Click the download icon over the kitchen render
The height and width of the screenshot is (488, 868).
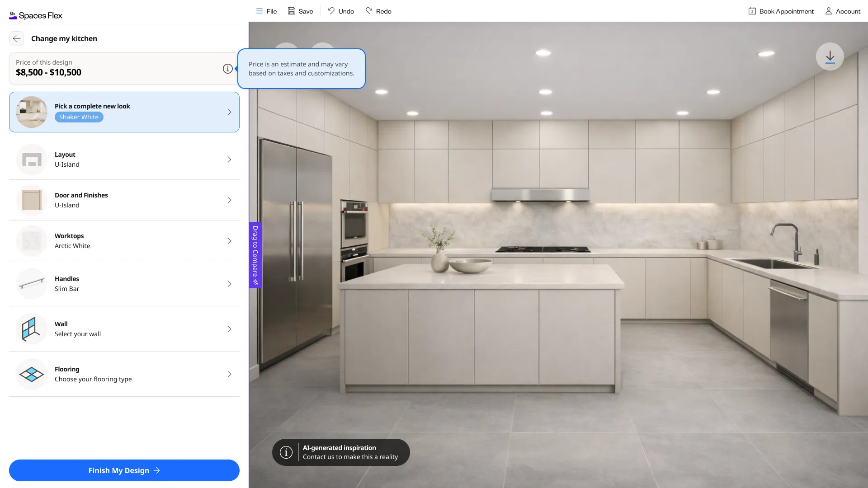[x=830, y=56]
